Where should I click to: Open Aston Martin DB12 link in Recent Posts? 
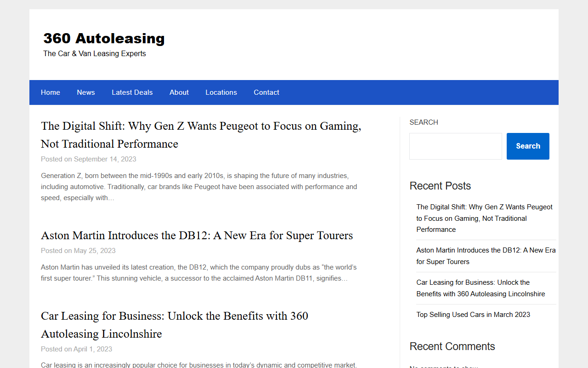486,256
